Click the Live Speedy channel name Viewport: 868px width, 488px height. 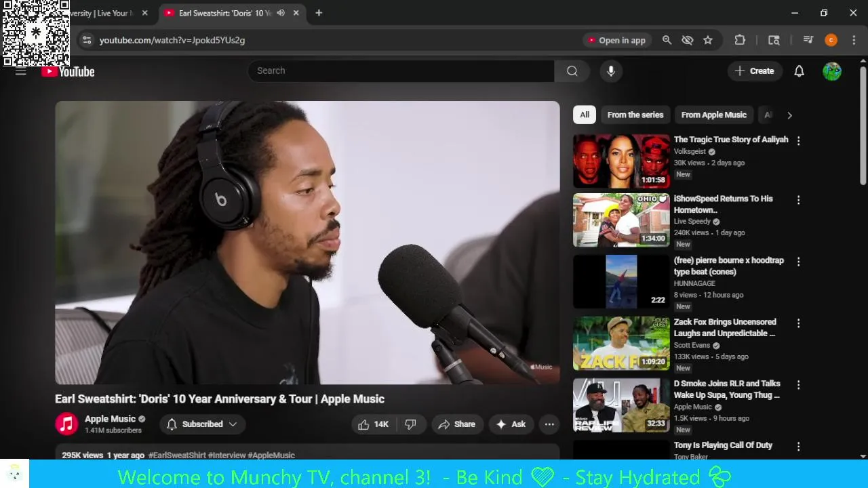692,222
